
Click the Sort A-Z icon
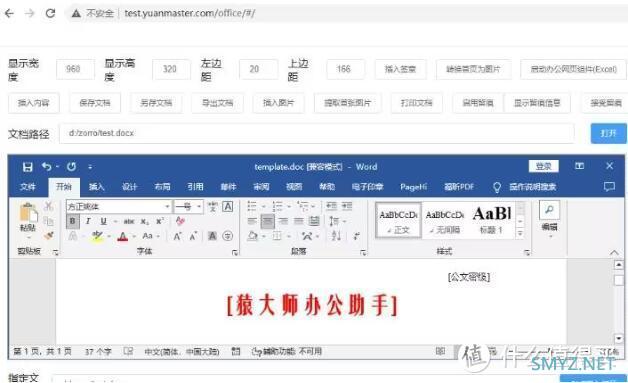tap(336, 236)
